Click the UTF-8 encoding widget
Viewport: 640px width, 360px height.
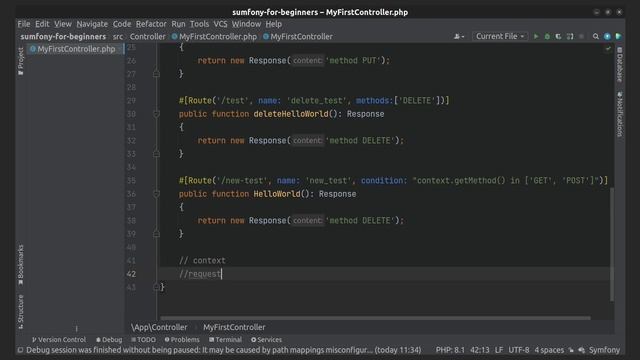(x=518, y=350)
